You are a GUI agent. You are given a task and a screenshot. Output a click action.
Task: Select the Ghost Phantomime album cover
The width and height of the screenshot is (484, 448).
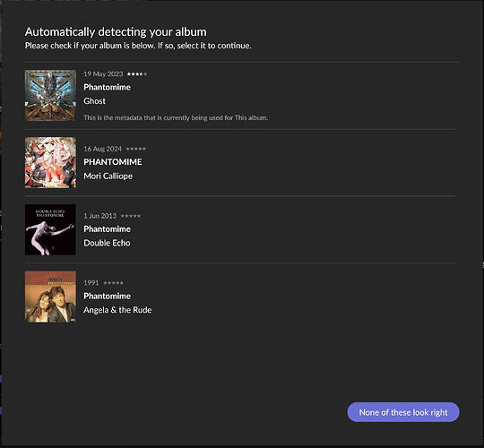(50, 95)
